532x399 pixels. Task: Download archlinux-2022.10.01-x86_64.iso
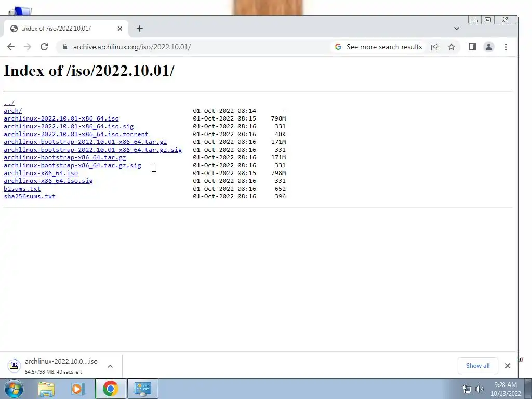click(61, 118)
